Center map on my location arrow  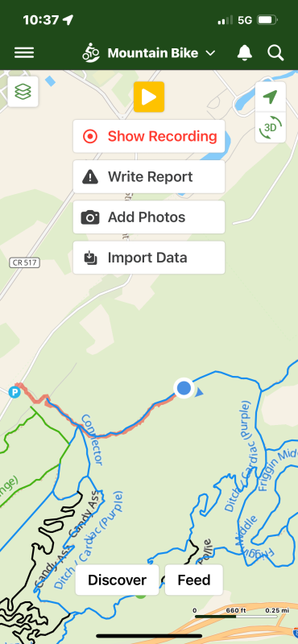tap(270, 97)
